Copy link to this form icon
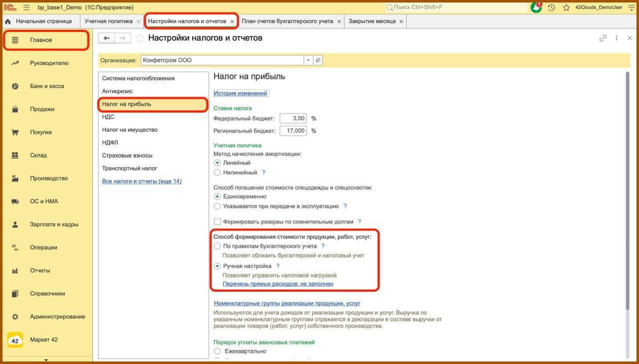Image resolution: width=639 pixels, height=364 pixels. coord(603,38)
